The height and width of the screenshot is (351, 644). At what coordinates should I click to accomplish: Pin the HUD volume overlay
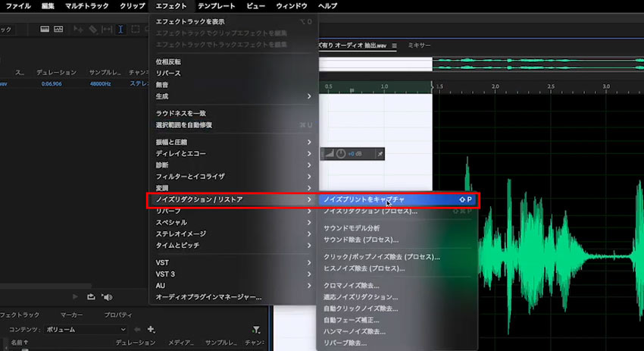click(380, 154)
